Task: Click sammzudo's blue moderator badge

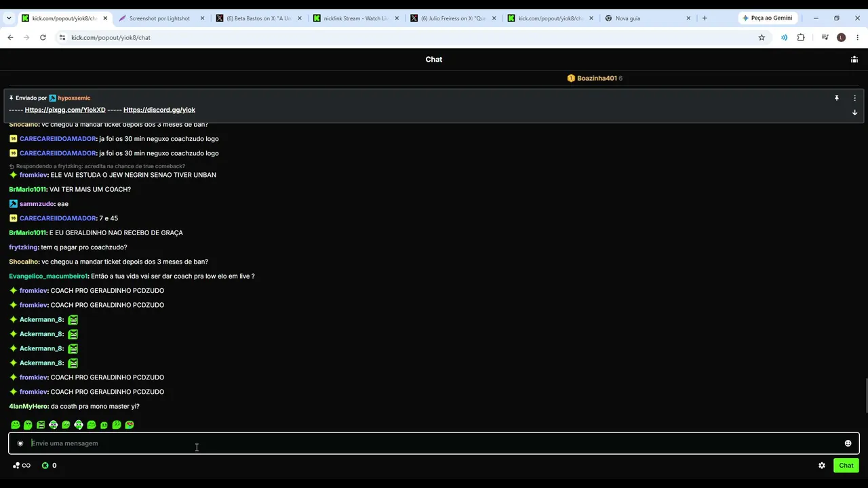Action: click(x=13, y=204)
